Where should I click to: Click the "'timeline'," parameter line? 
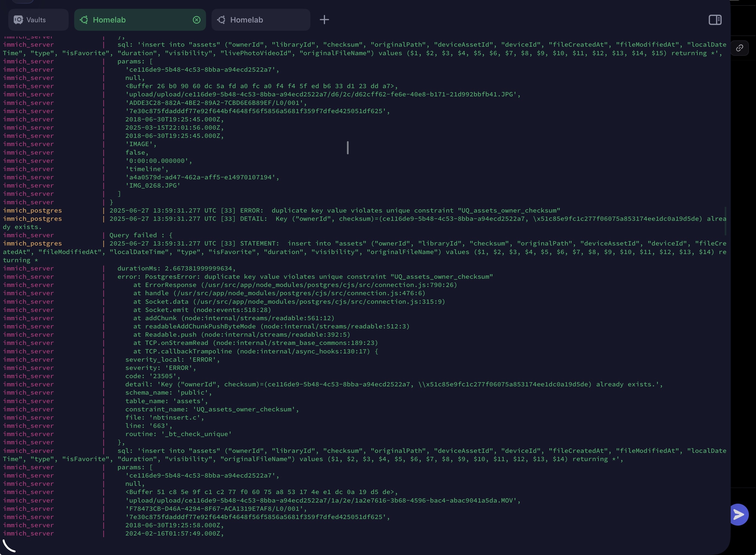[x=147, y=169]
